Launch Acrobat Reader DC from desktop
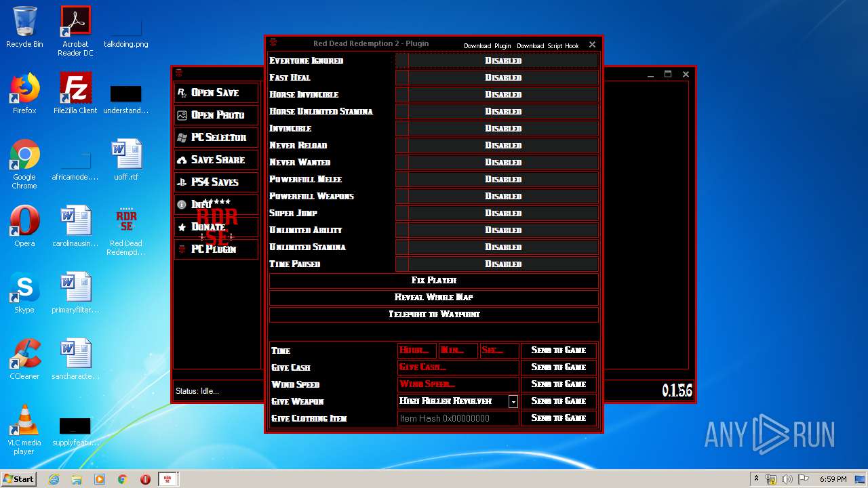 75,31
